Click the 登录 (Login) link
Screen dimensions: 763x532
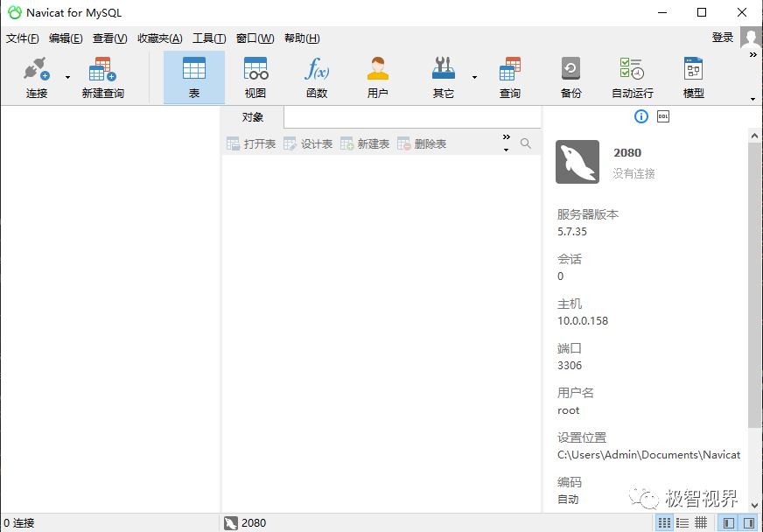click(722, 38)
